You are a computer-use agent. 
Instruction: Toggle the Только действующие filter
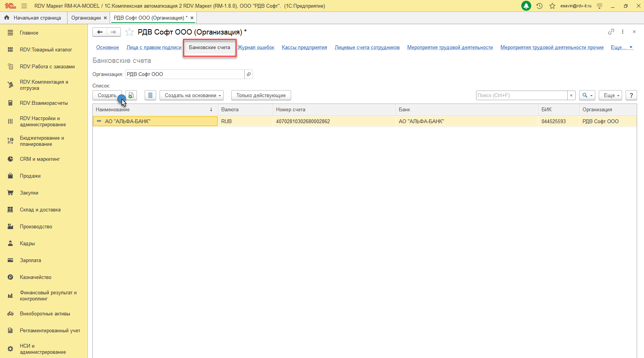[x=261, y=96]
